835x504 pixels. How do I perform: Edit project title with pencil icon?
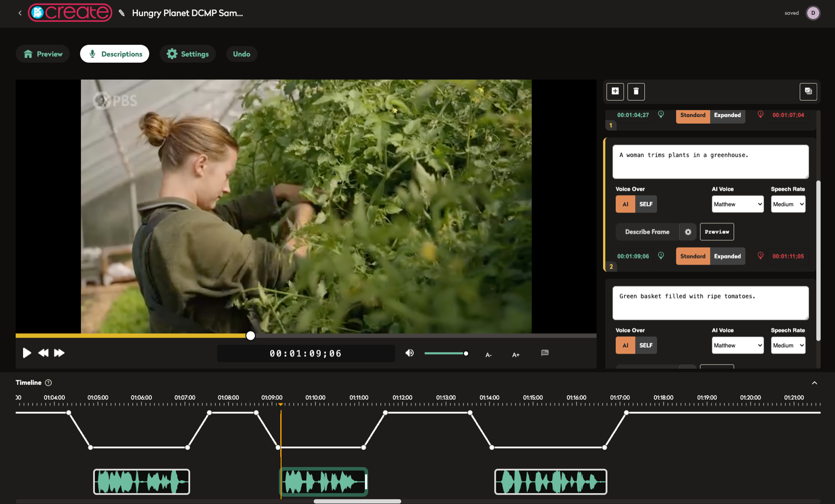click(x=122, y=13)
